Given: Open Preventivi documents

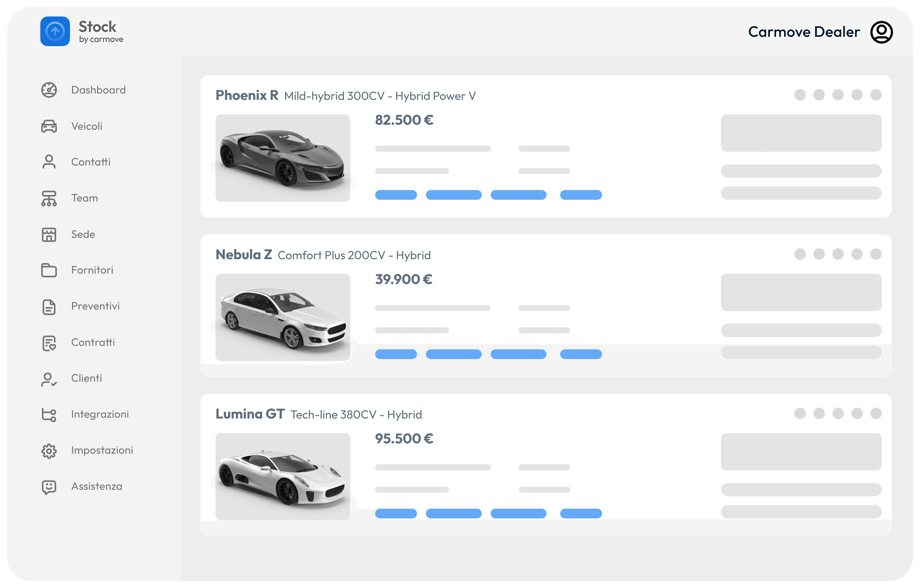Looking at the screenshot, I should coord(95,306).
